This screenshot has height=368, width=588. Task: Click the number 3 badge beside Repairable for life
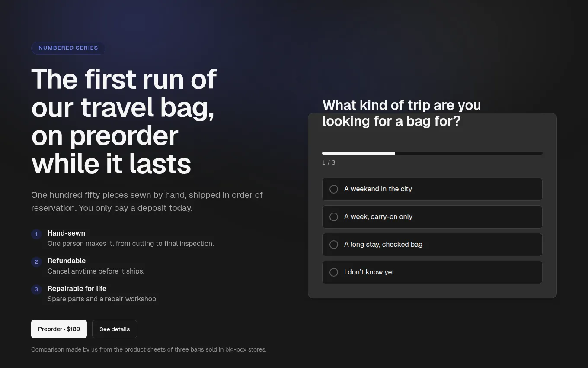pos(36,290)
